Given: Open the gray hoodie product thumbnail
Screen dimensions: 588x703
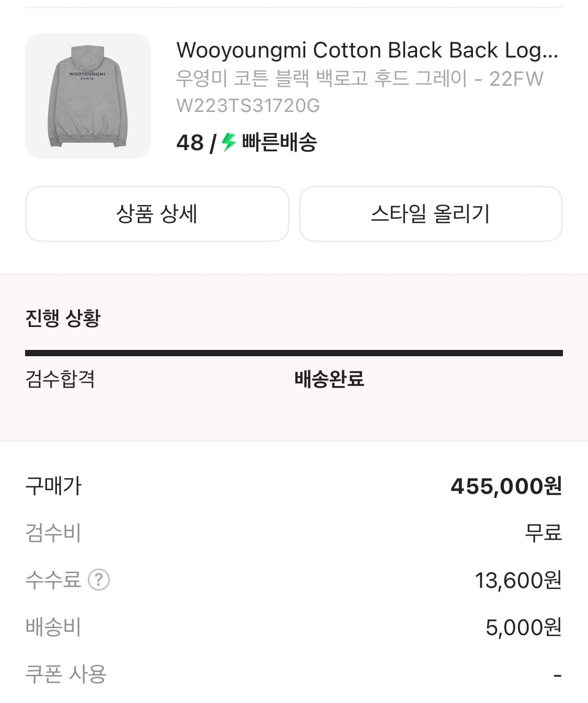Looking at the screenshot, I should [x=88, y=96].
